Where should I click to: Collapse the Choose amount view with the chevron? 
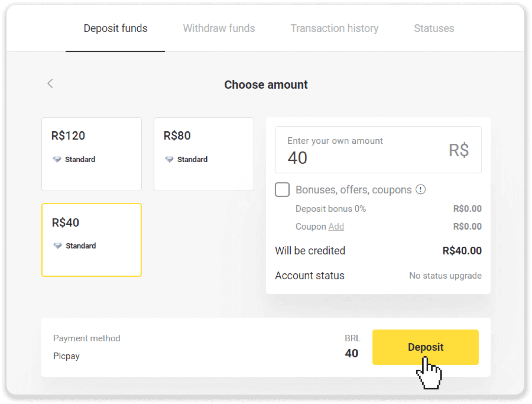50,84
